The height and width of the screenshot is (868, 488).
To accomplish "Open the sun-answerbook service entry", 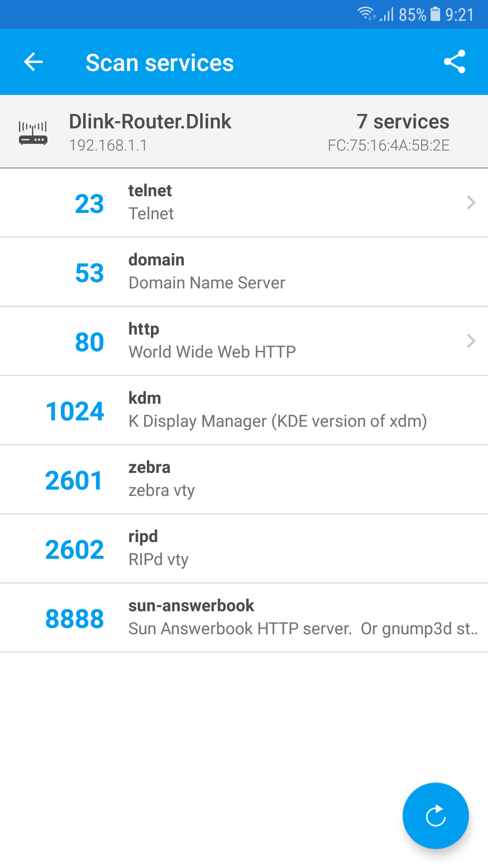I will pos(244,618).
